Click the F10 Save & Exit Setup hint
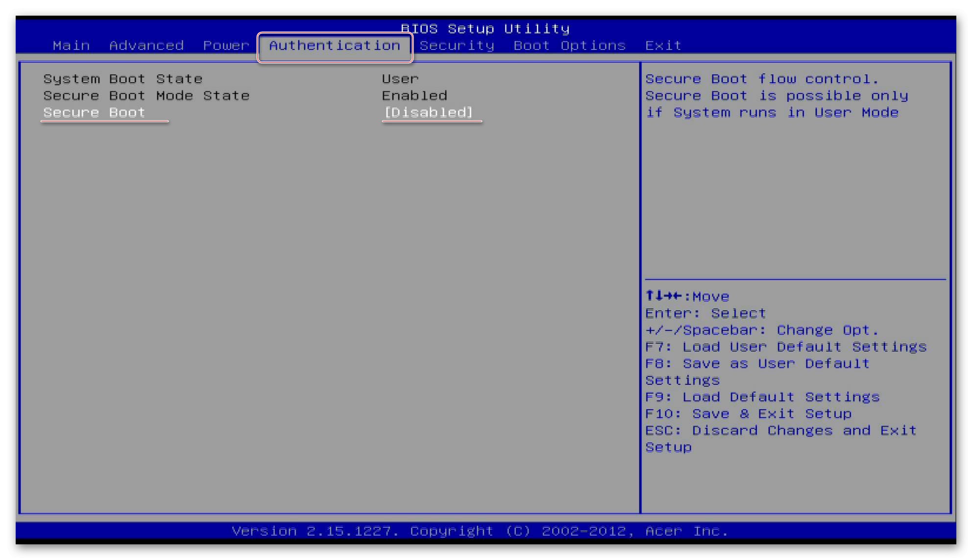Screen dimensions: 972x560 (748, 414)
